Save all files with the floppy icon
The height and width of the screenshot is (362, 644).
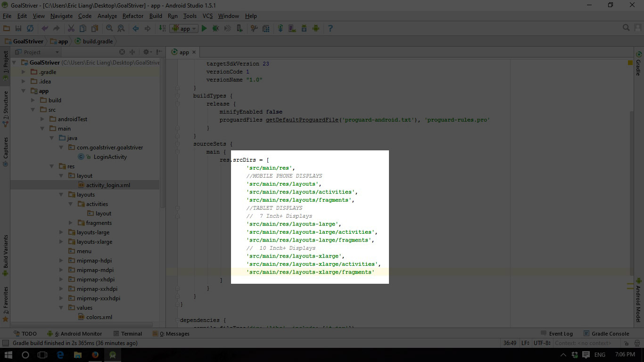18,28
